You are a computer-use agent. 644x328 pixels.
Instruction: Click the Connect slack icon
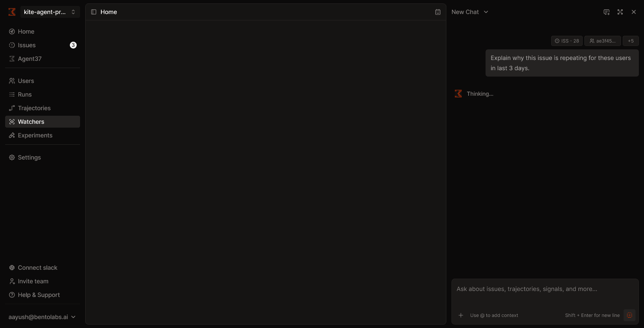[12, 268]
